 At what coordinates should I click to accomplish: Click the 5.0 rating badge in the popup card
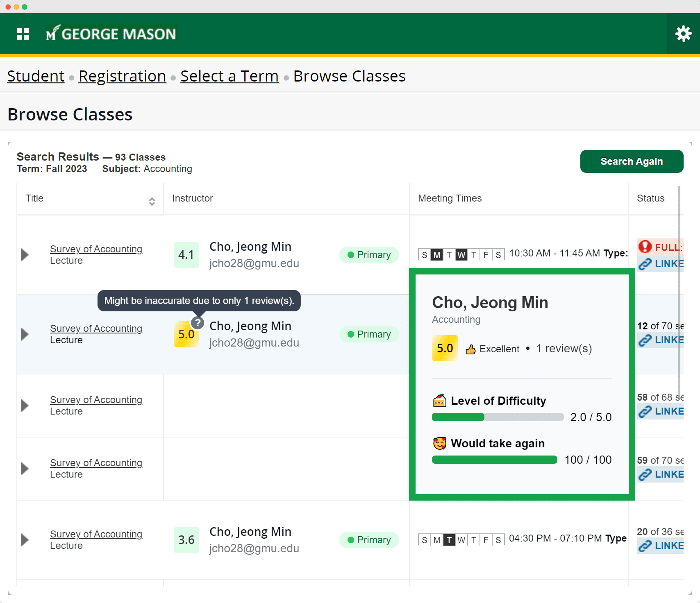pyautogui.click(x=445, y=348)
